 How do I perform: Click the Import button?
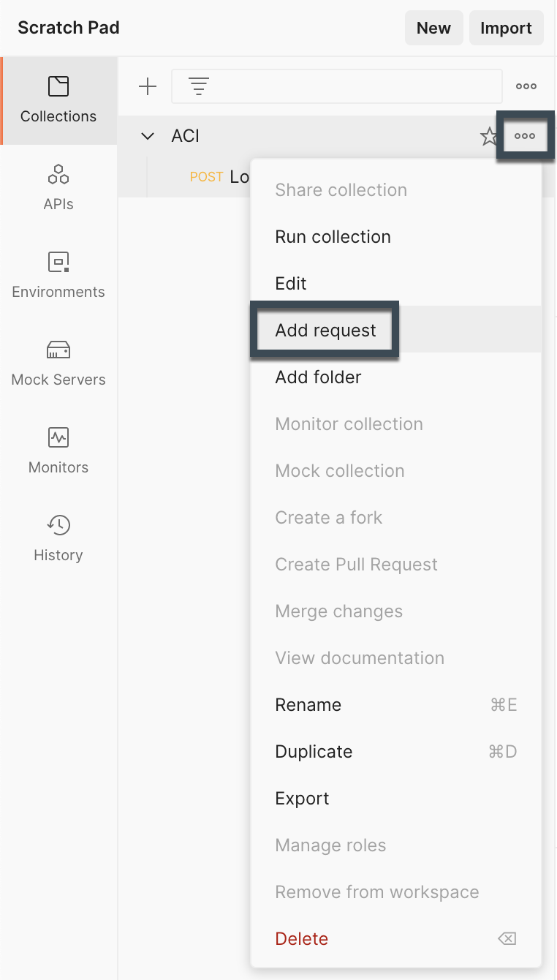[x=506, y=28]
